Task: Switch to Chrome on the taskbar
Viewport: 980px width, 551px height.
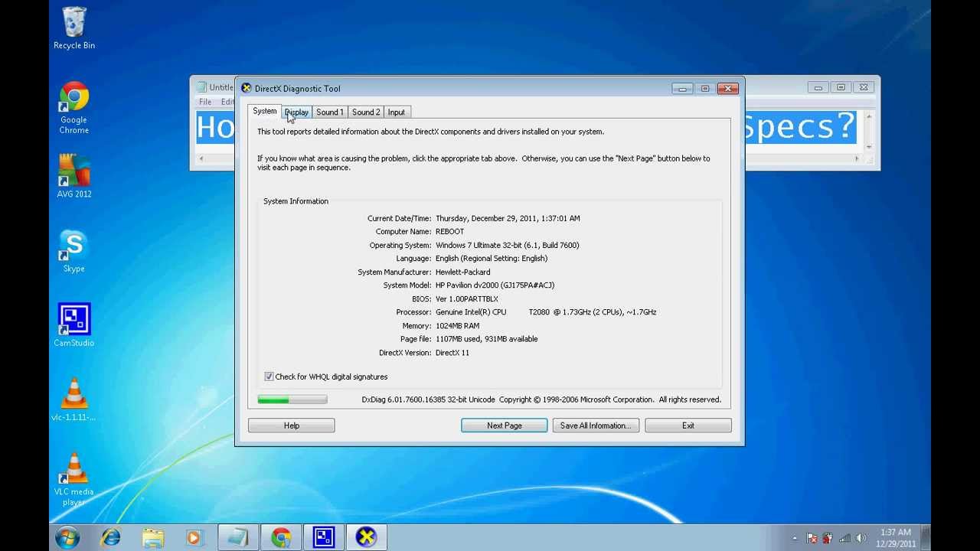Action: 281,537
